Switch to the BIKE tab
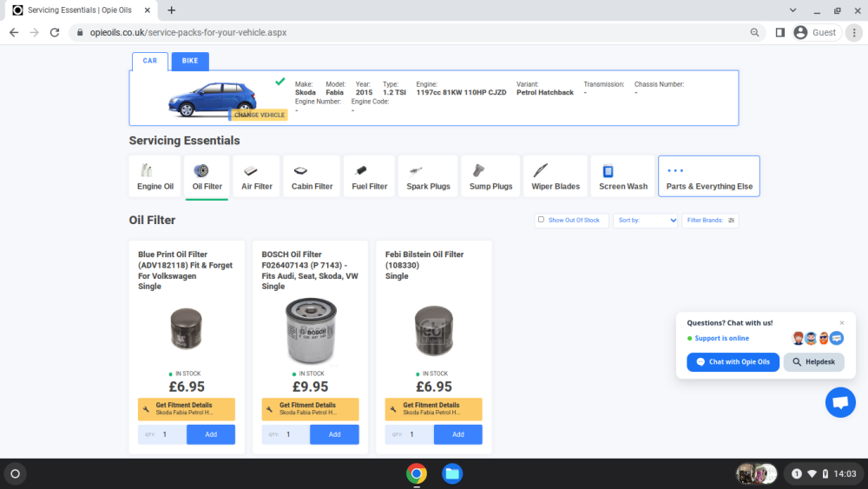 tap(190, 61)
